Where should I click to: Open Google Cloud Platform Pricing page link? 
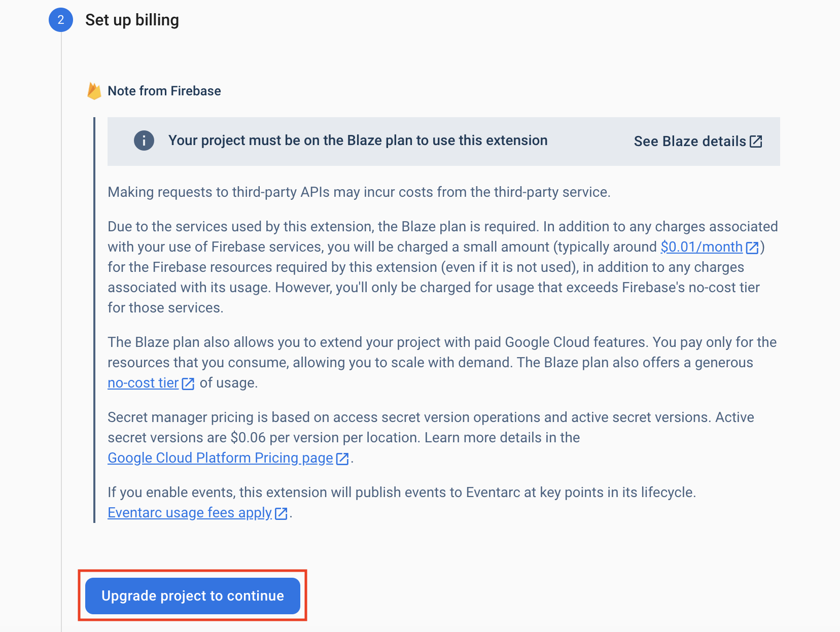[x=220, y=458]
